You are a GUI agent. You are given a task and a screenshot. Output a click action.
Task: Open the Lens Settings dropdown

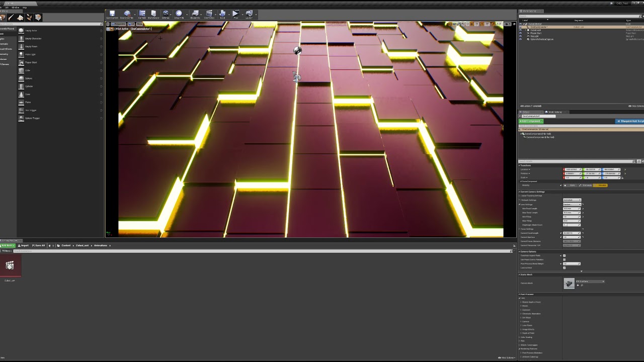click(572, 204)
